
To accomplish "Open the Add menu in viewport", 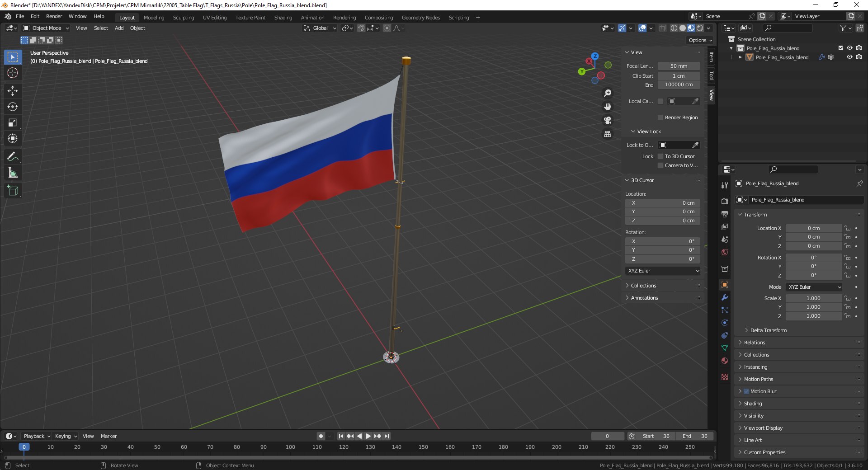I will [119, 28].
